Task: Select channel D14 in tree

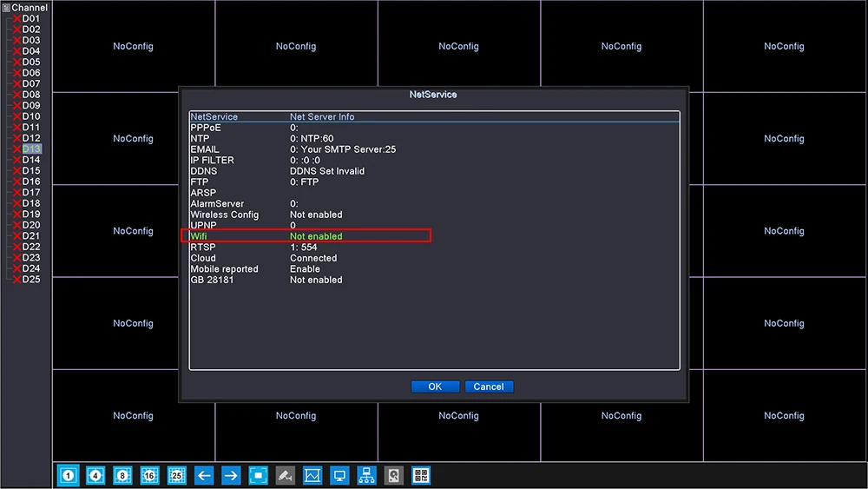Action: tap(31, 160)
